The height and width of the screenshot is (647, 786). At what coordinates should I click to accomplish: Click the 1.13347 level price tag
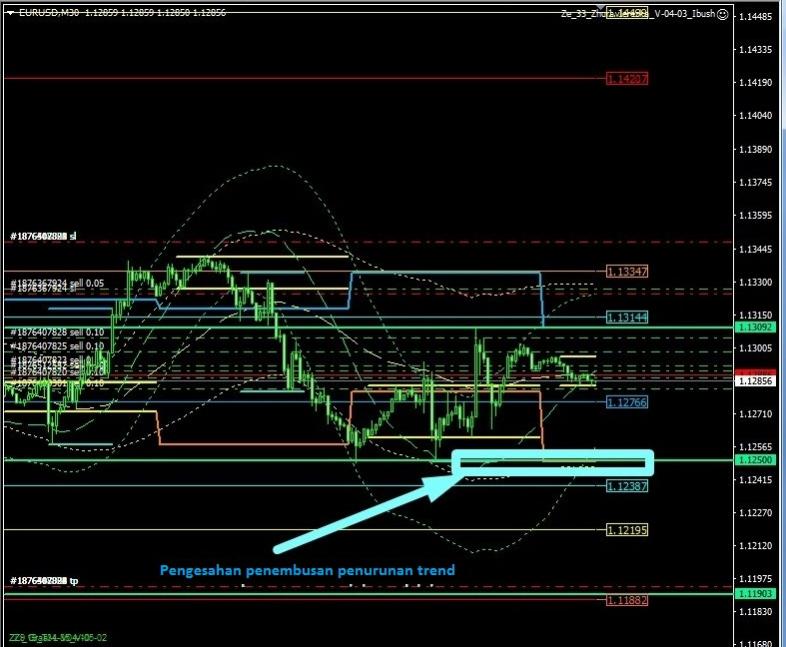[627, 271]
